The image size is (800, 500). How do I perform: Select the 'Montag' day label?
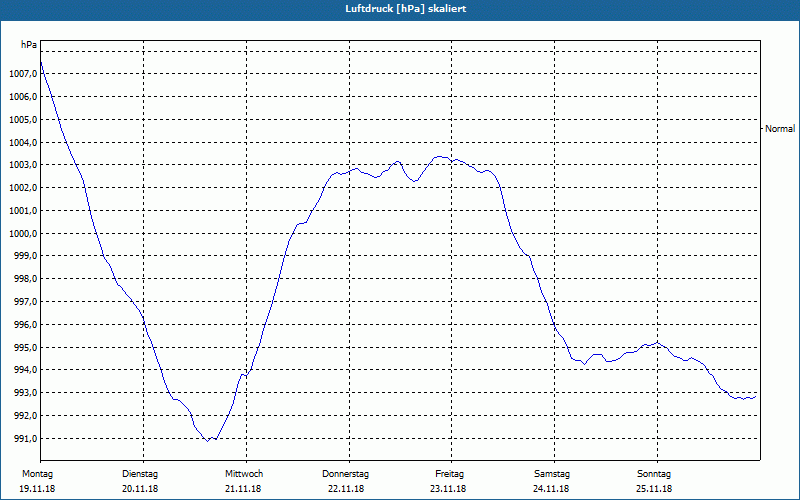click(x=37, y=474)
